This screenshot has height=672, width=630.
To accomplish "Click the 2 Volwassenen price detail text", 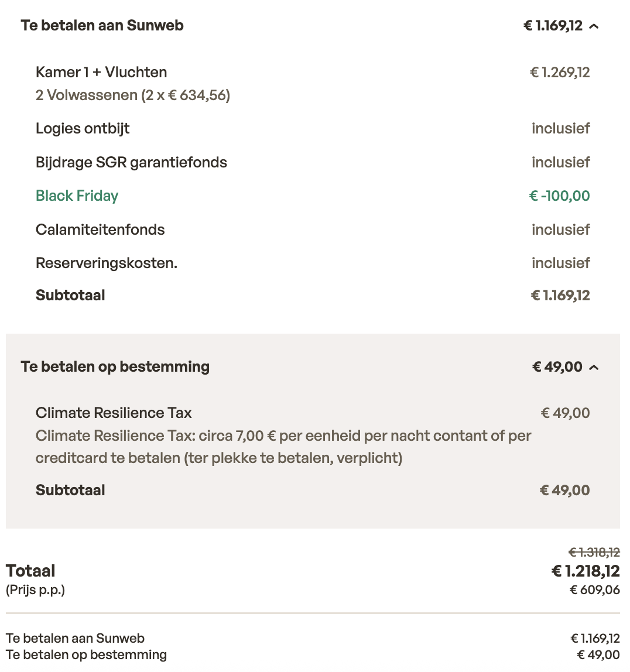I will click(x=132, y=95).
